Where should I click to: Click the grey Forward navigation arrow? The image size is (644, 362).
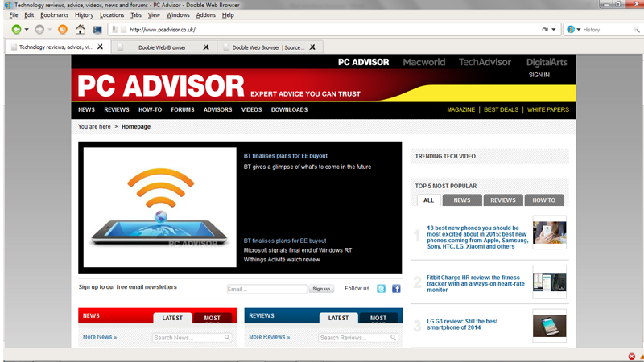[39, 30]
